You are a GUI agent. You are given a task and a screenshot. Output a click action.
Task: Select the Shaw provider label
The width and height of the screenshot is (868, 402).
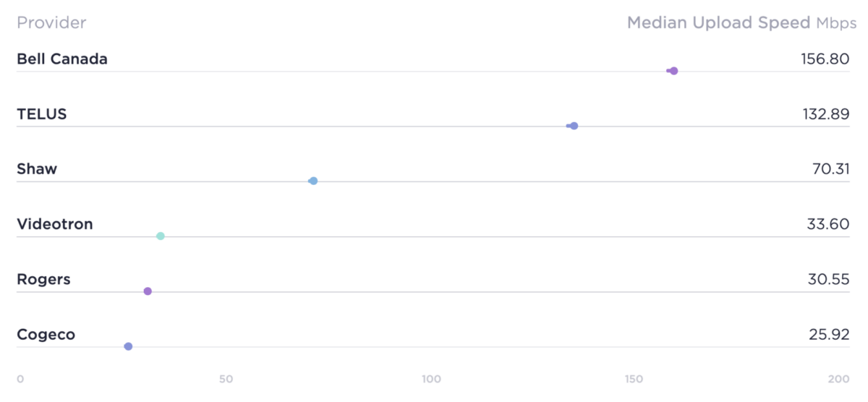37,169
